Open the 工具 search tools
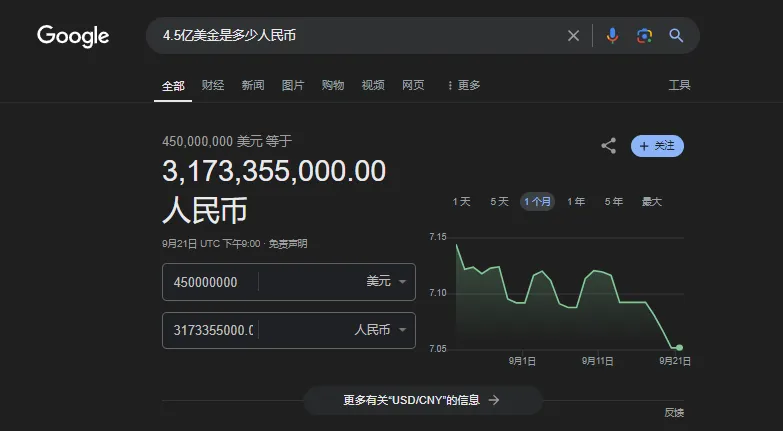The width and height of the screenshot is (783, 431). (x=679, y=85)
